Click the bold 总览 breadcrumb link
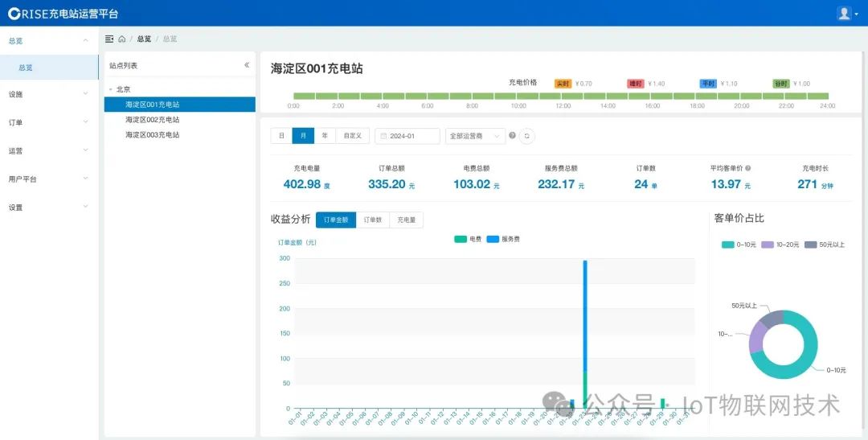The image size is (868, 440). pos(144,39)
